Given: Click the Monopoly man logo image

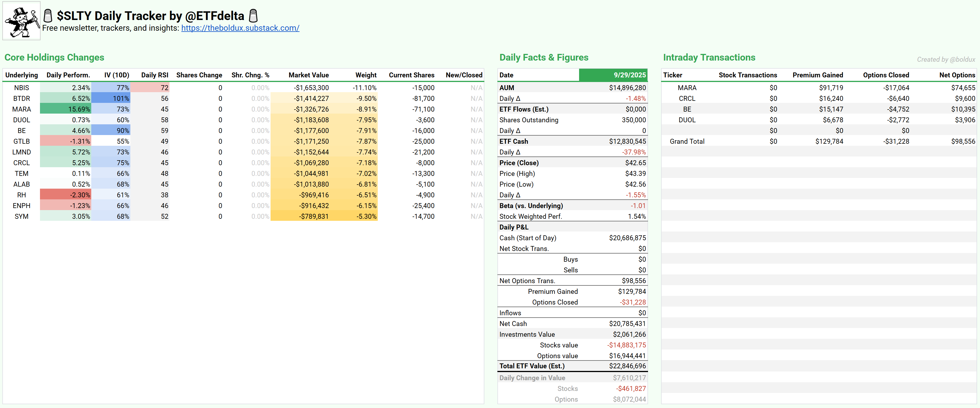Looking at the screenshot, I should point(22,21).
